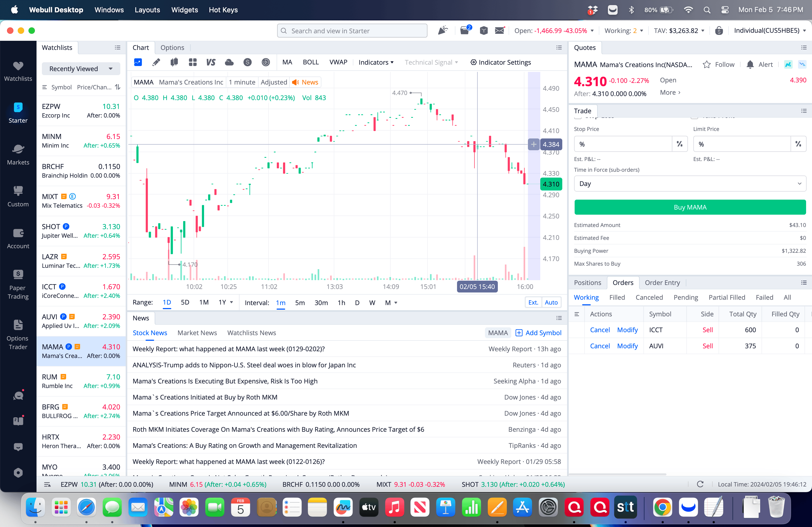Toggle the Auto scale button
Screen dimensions: 812x527
coord(551,302)
